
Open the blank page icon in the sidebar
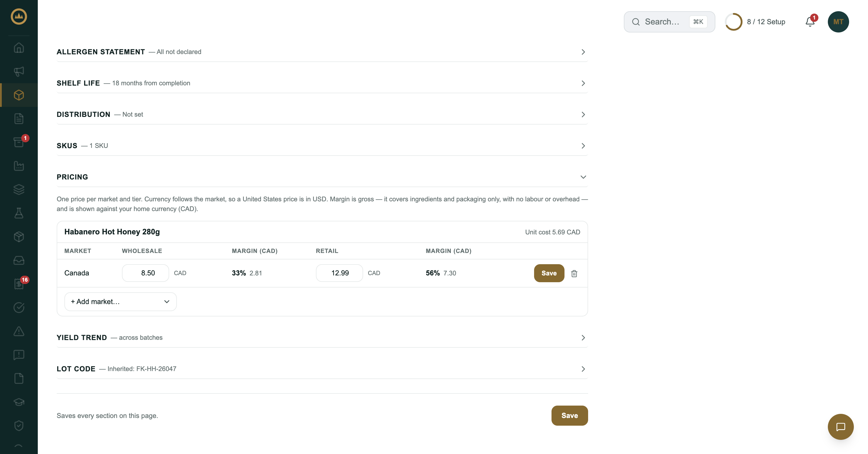[19, 378]
